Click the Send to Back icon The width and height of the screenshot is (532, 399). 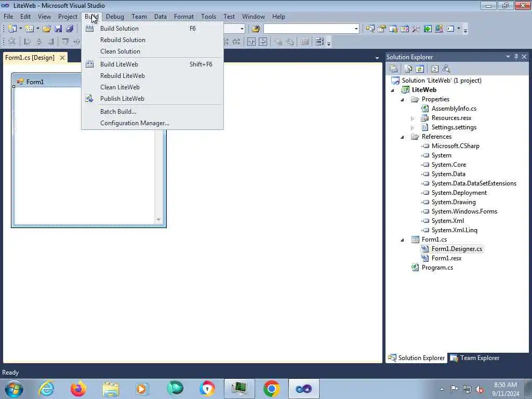[290, 42]
